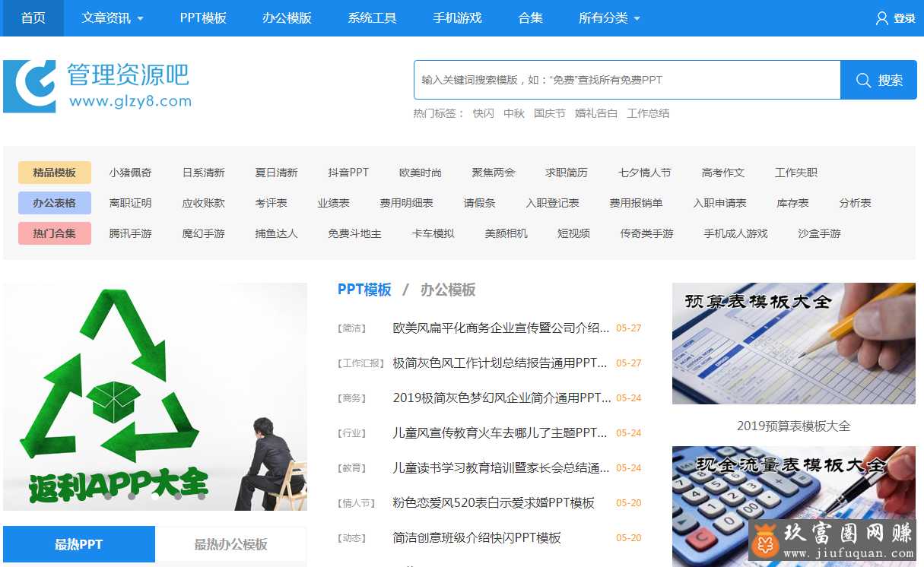This screenshot has height=567, width=924.
Task: Choose the 工作总结 hot tag
Action: tap(648, 113)
